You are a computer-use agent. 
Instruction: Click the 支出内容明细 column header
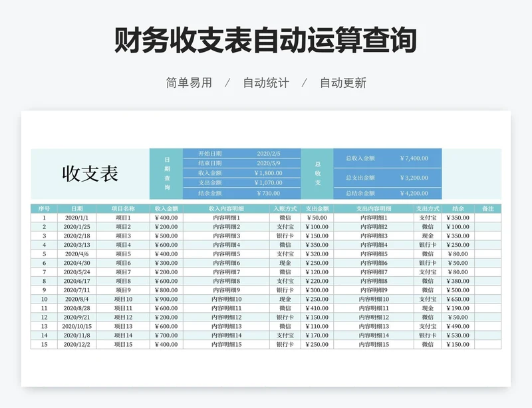pos(374,208)
